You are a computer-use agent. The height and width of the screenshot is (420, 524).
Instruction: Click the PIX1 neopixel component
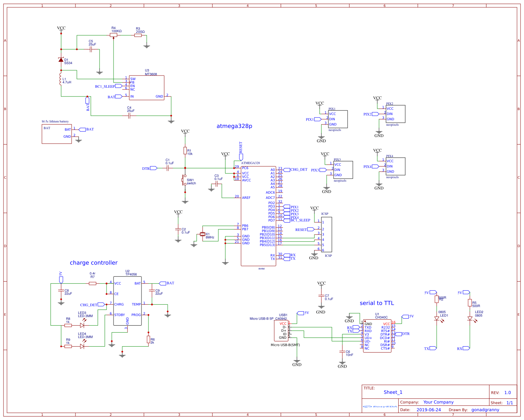pyautogui.click(x=338, y=119)
